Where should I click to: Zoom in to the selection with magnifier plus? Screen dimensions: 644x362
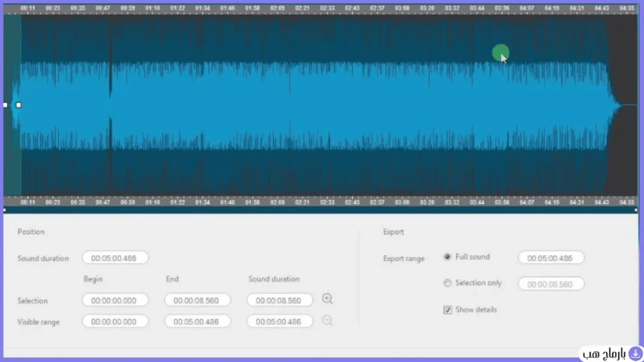[x=327, y=299]
